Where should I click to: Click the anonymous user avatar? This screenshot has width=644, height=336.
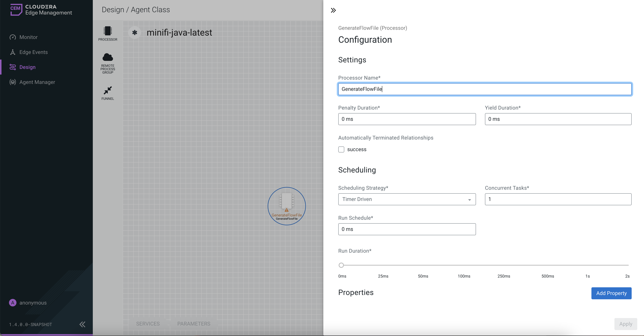pyautogui.click(x=13, y=303)
